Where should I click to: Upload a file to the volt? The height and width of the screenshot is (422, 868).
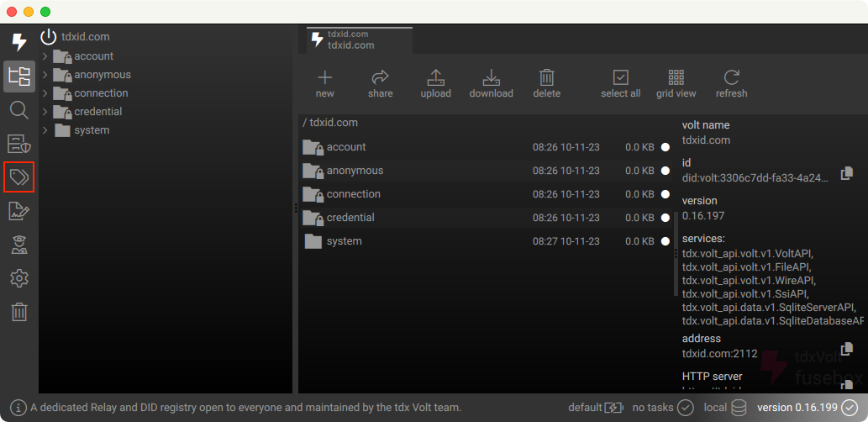click(435, 84)
